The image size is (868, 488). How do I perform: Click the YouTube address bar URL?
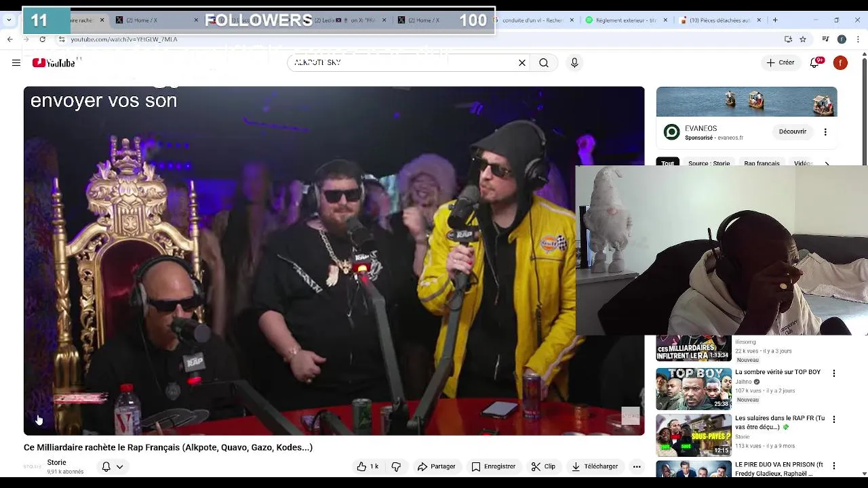point(124,39)
